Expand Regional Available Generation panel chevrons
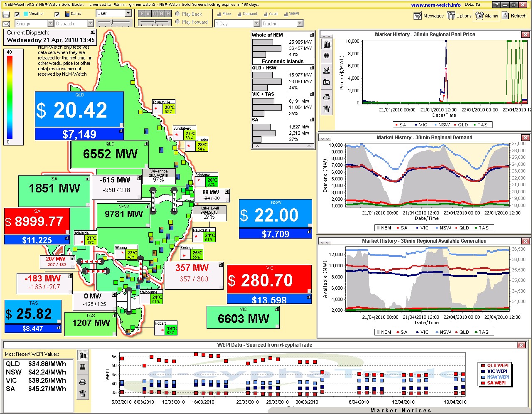Screen dimensions: 532x414 pos(325,242)
